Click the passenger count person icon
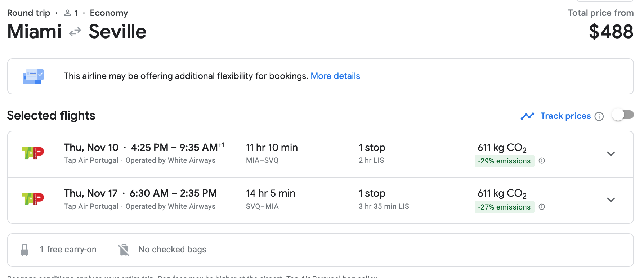This screenshot has height=278, width=644. click(67, 13)
